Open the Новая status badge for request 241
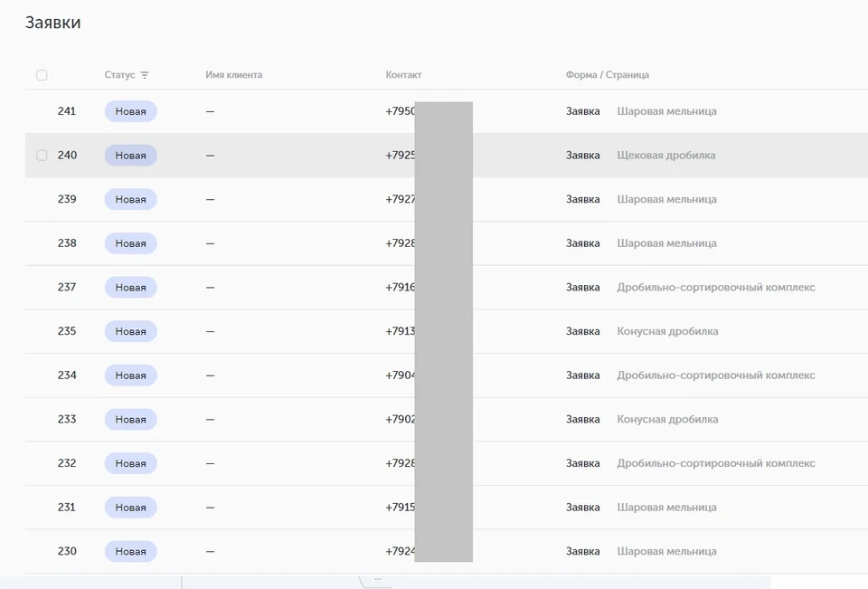 [x=130, y=111]
